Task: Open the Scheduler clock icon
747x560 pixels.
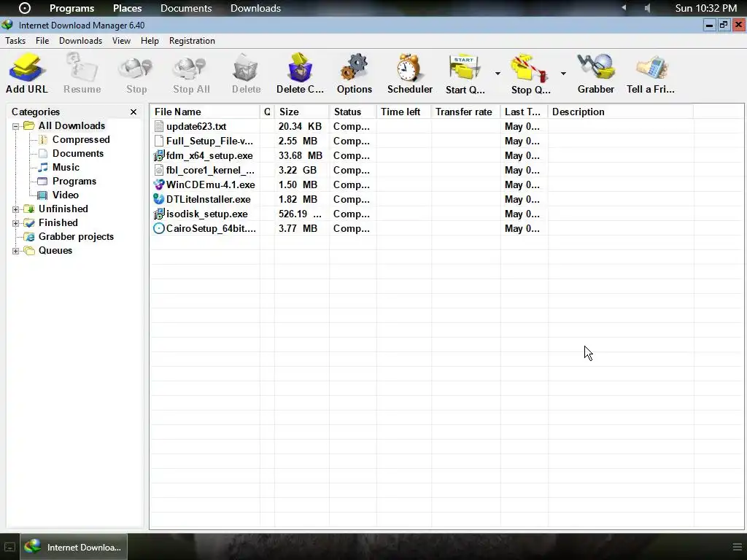Action: point(409,67)
